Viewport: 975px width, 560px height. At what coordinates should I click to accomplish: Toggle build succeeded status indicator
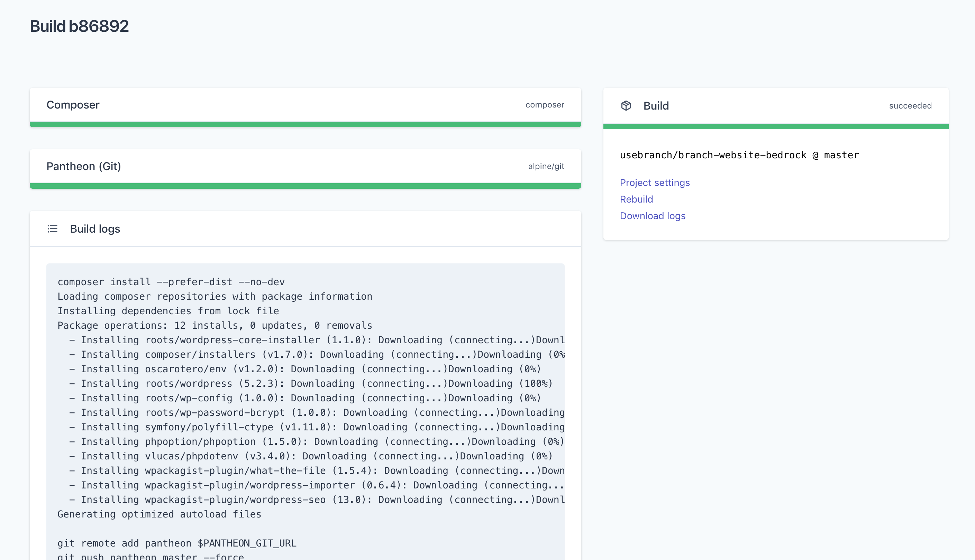click(909, 105)
